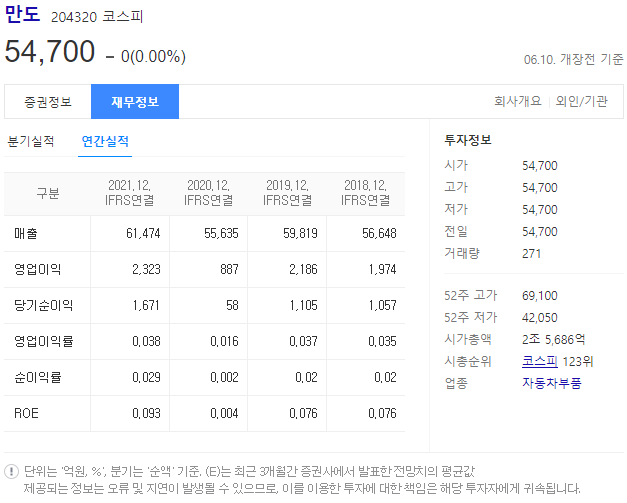Image resolution: width=627 pixels, height=503 pixels.
Task: Click the 당기순이익 value 1,057
Action: click(383, 305)
